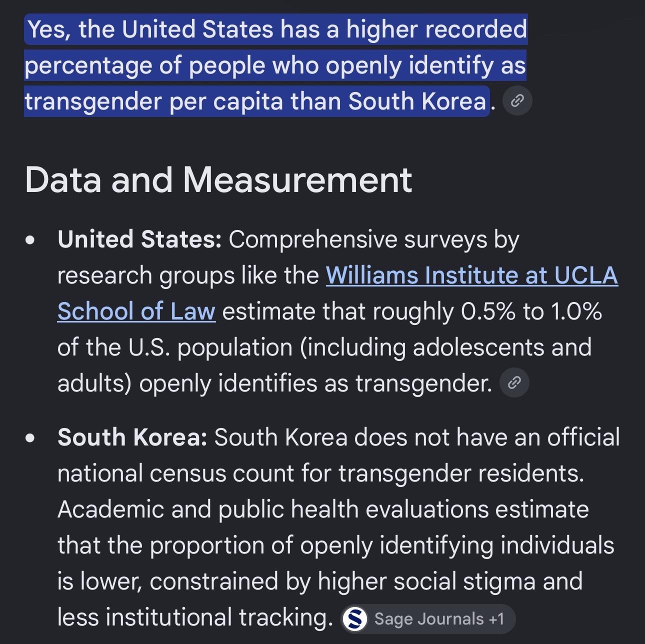Click the 'higher social stigma' phrase
The image size is (645, 644).
[426, 581]
